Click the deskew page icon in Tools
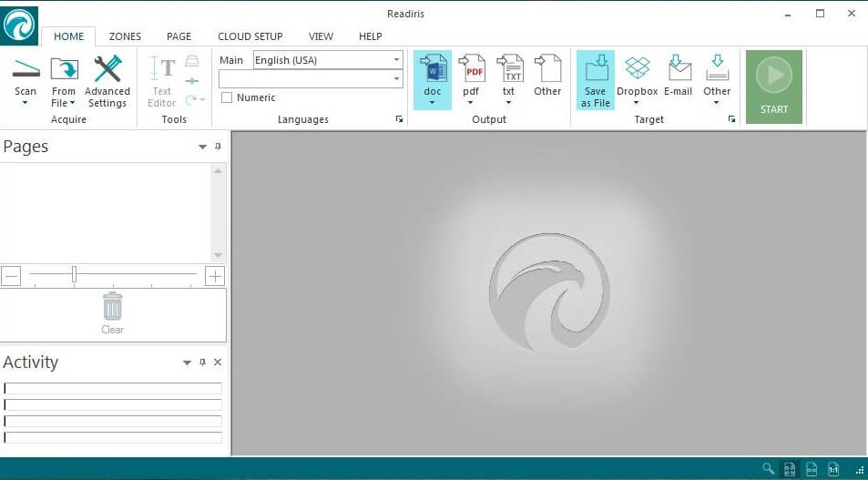The image size is (868, 480). point(192,61)
